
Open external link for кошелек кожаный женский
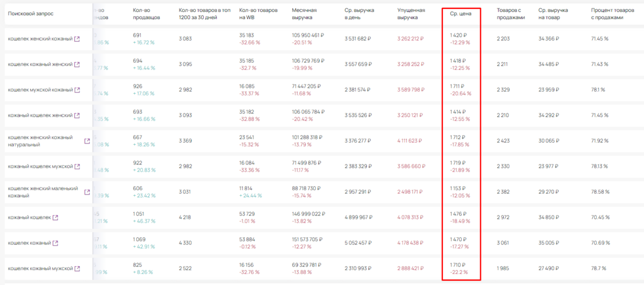pyautogui.click(x=77, y=64)
